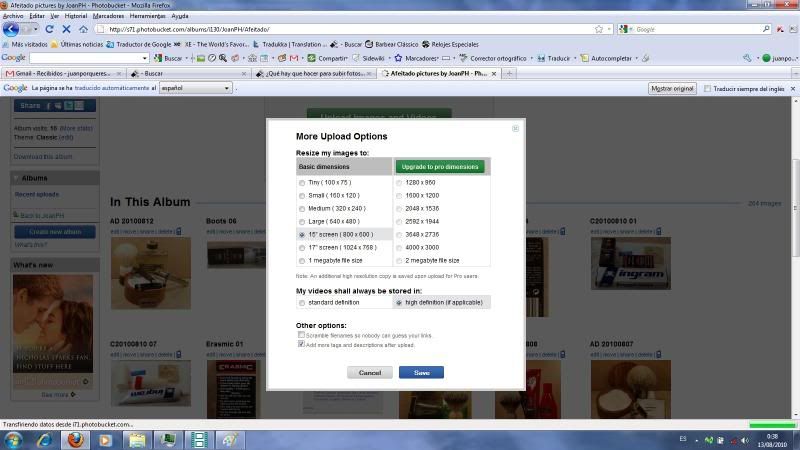Select Large ( 640 x 480 ) size

[x=302, y=222]
